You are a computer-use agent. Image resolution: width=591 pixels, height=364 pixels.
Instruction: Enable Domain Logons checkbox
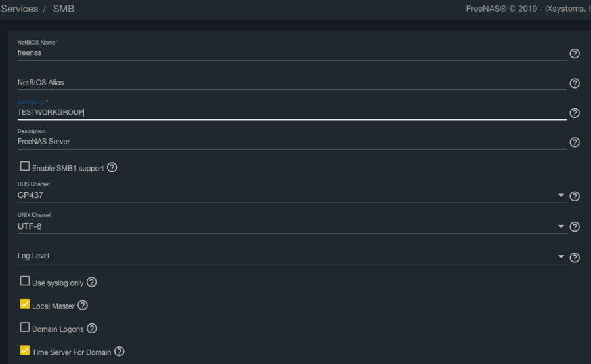25,327
